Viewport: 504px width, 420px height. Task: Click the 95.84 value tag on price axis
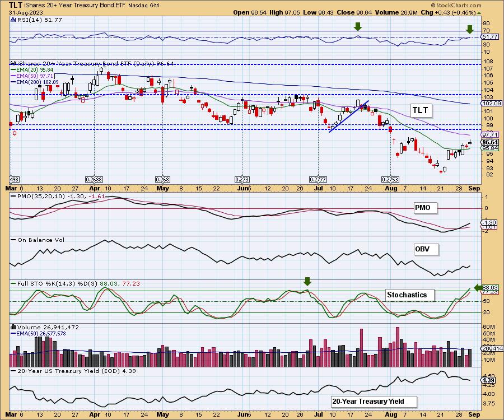(x=490, y=148)
